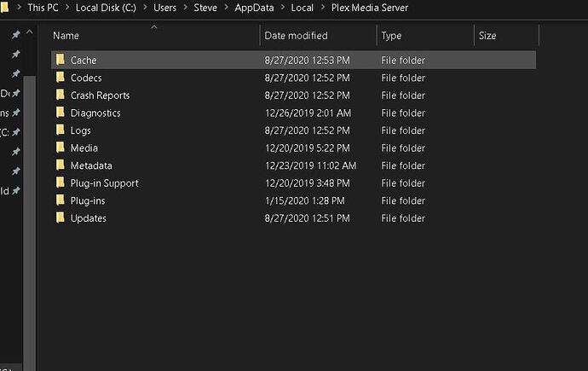Navigate to Steve in address bar
The image size is (588, 371).
(205, 9)
